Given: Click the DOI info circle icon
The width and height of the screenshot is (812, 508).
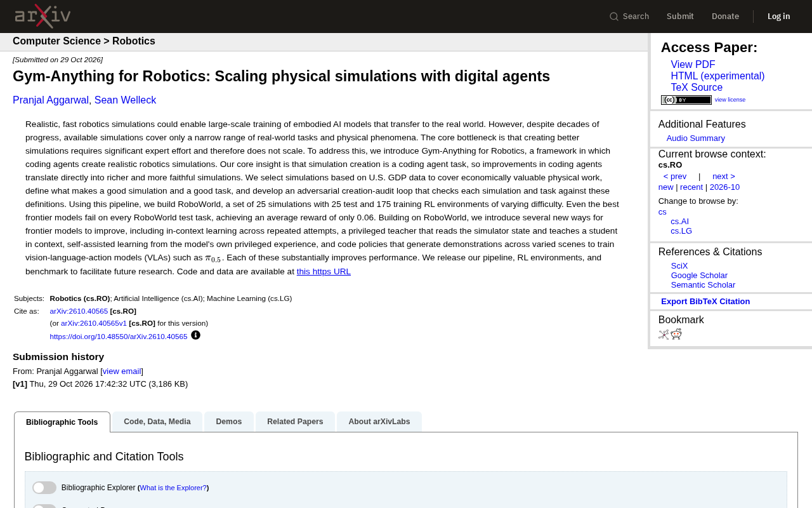Looking at the screenshot, I should [x=195, y=335].
